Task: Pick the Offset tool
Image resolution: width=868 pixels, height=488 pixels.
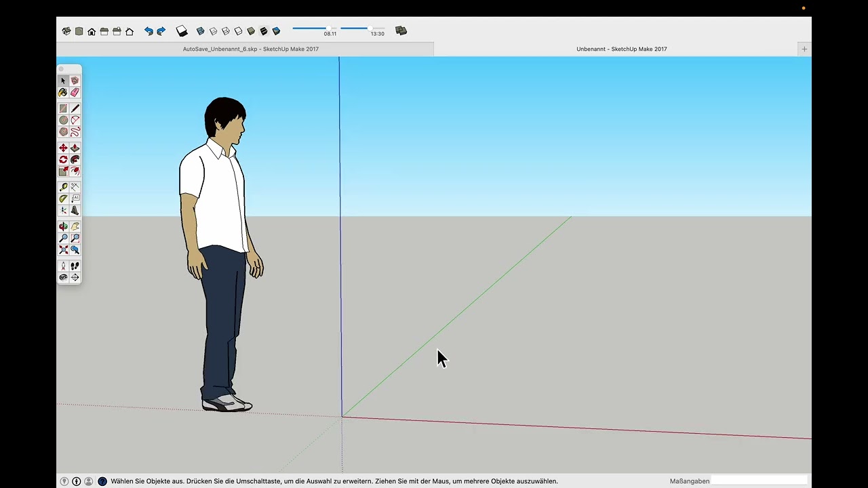Action: 75,171
